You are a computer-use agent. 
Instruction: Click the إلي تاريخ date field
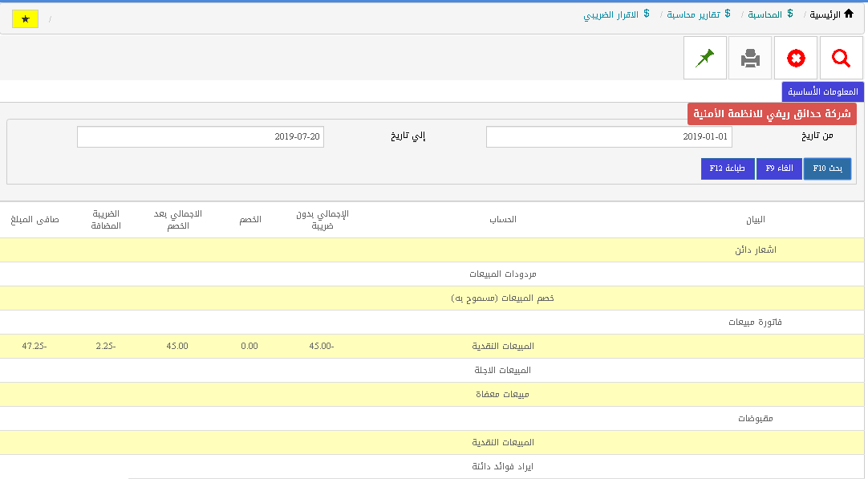click(201, 137)
